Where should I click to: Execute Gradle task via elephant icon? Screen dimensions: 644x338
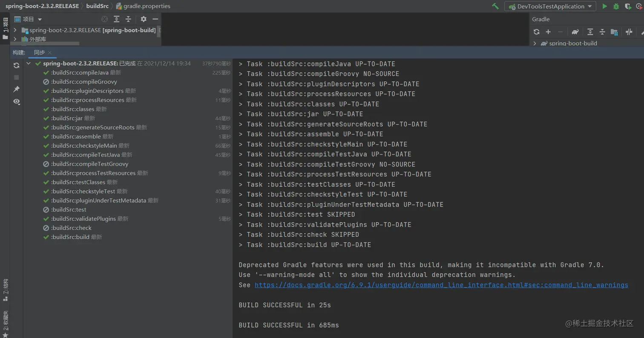(575, 32)
